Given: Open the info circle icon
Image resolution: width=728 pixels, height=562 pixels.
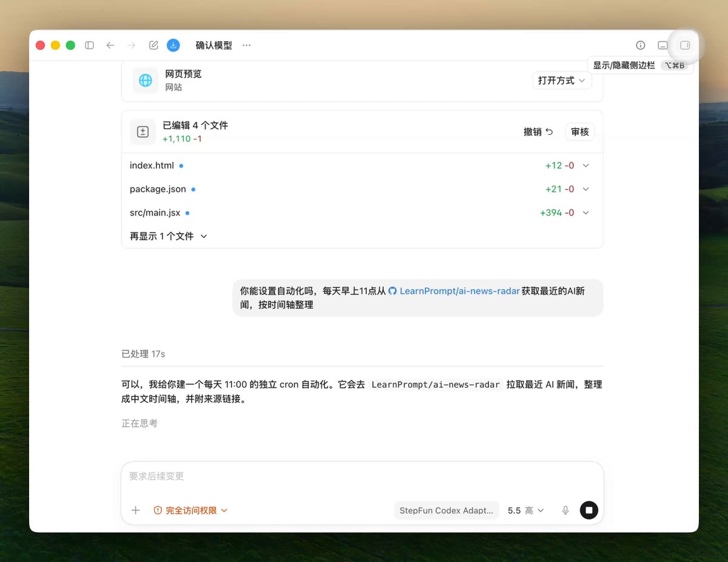Looking at the screenshot, I should (x=641, y=46).
